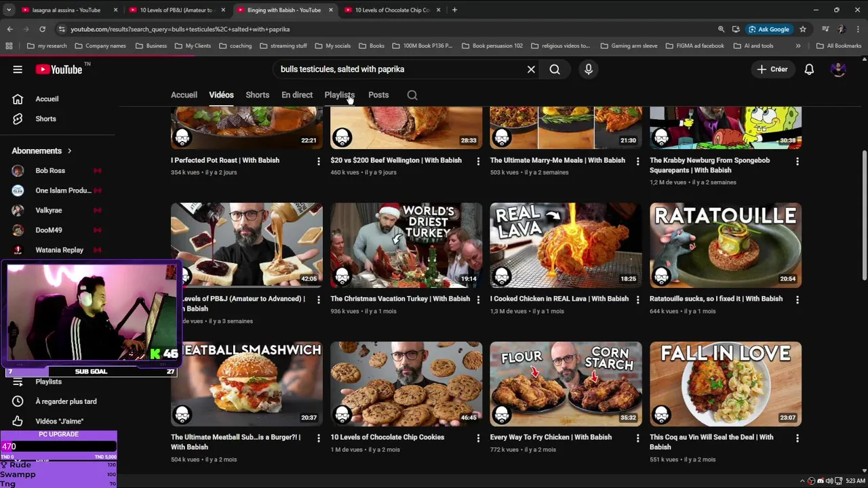Switch to lasagna al assina browser tab

pos(68,10)
